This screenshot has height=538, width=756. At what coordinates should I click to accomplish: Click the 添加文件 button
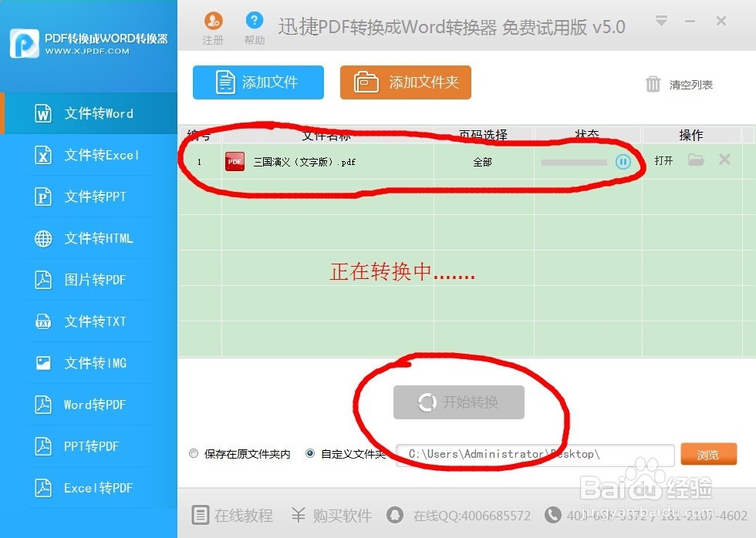[x=258, y=82]
